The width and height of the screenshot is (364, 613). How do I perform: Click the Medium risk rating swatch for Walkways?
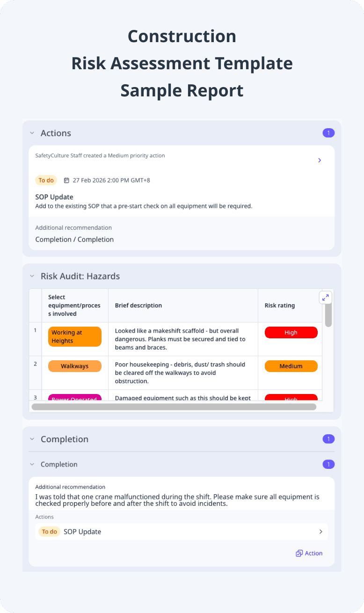[x=291, y=366]
